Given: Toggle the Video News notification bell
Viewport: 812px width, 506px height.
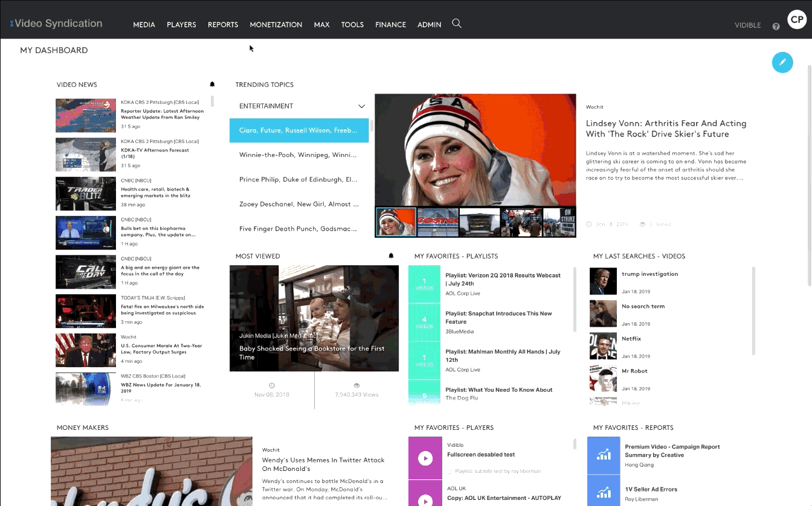Looking at the screenshot, I should [x=212, y=85].
